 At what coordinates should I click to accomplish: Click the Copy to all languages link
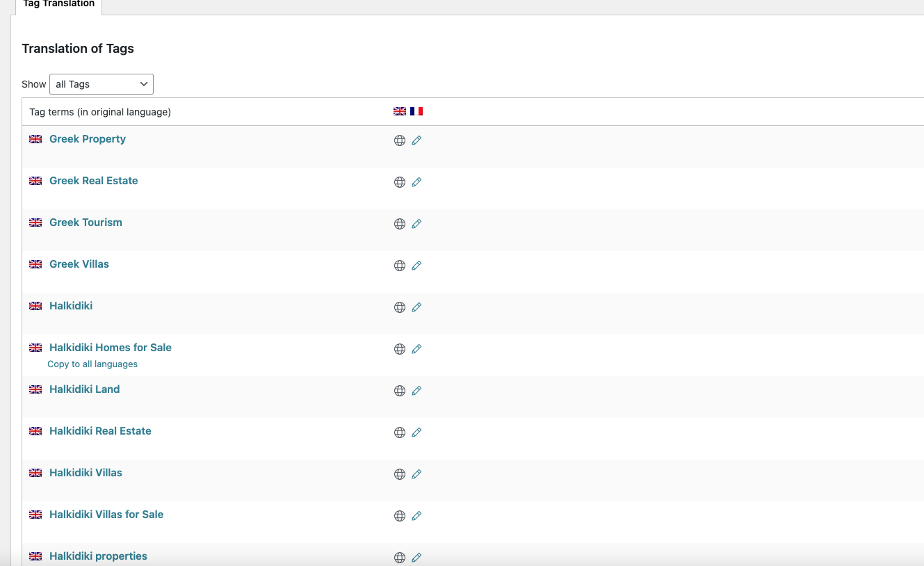click(92, 364)
